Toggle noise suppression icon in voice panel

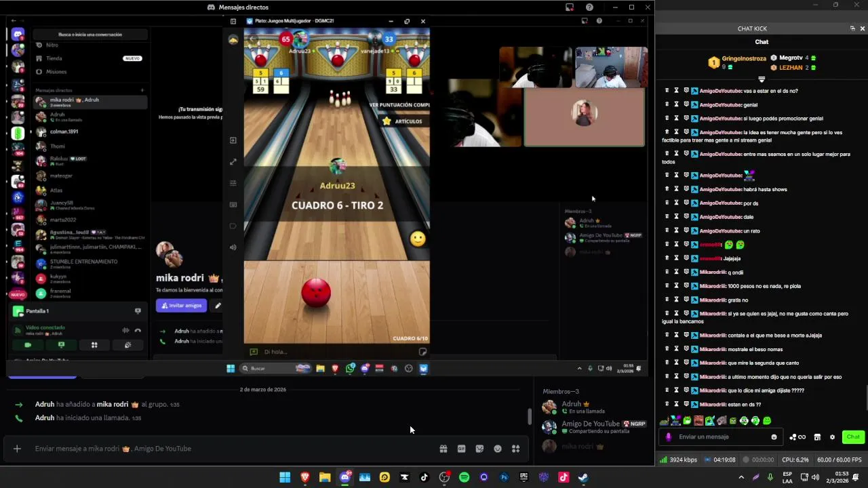125,330
